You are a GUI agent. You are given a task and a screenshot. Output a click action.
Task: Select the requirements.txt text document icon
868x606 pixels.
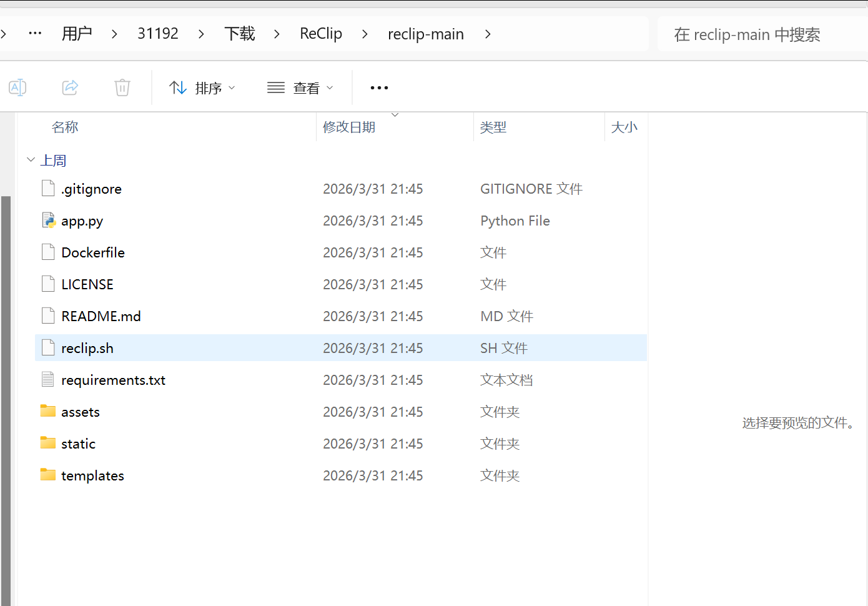coord(48,379)
